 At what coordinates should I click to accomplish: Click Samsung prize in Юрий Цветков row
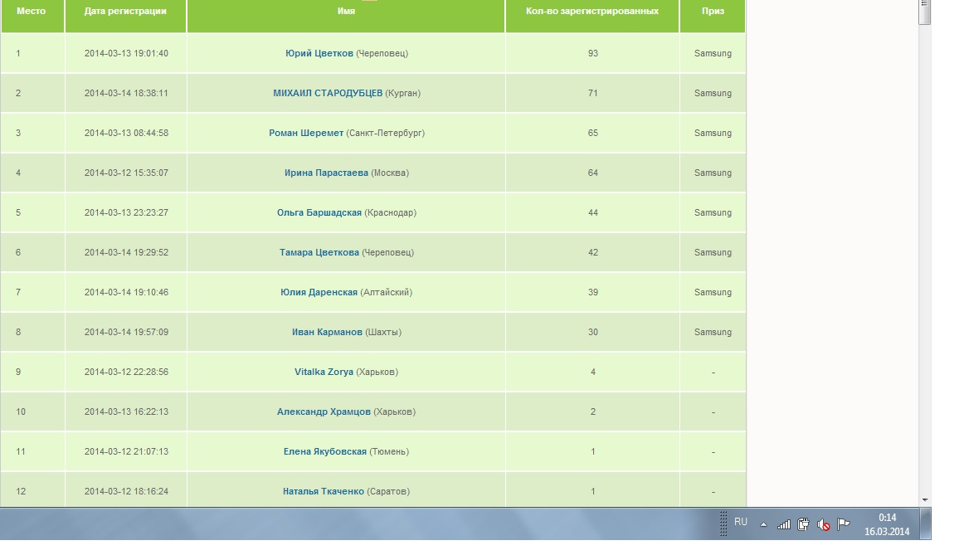[713, 53]
